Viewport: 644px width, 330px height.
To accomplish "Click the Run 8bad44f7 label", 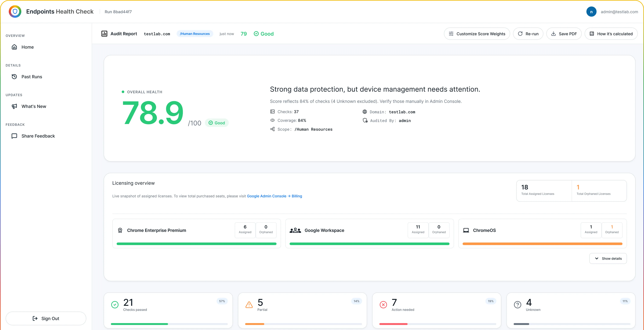I will point(118,12).
